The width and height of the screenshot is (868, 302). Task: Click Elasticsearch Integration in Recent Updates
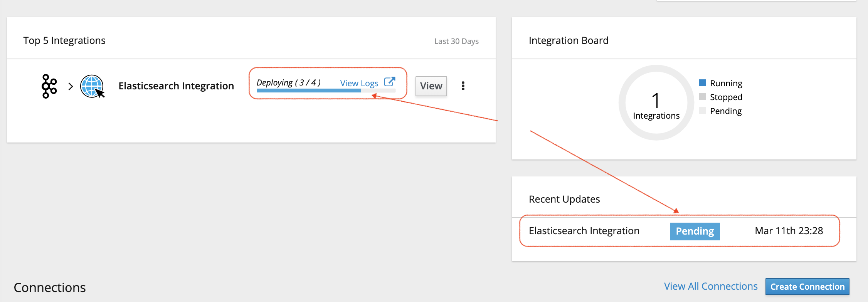pos(584,231)
